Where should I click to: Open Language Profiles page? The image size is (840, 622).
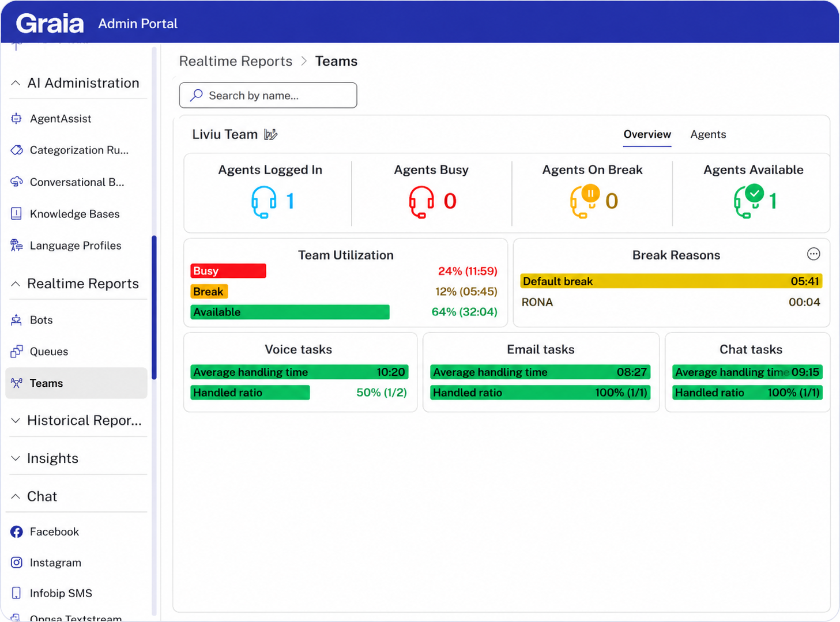click(76, 246)
